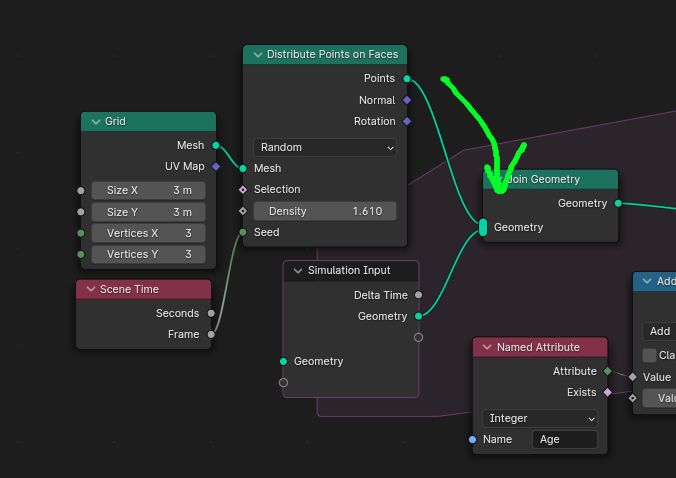Click Join Geometry output socket
676x478 pixels.
(x=618, y=203)
